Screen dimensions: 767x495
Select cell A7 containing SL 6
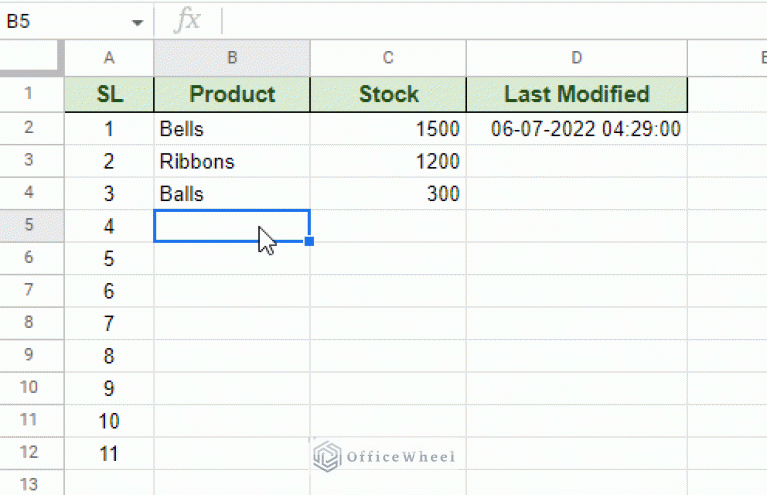pyautogui.click(x=109, y=291)
